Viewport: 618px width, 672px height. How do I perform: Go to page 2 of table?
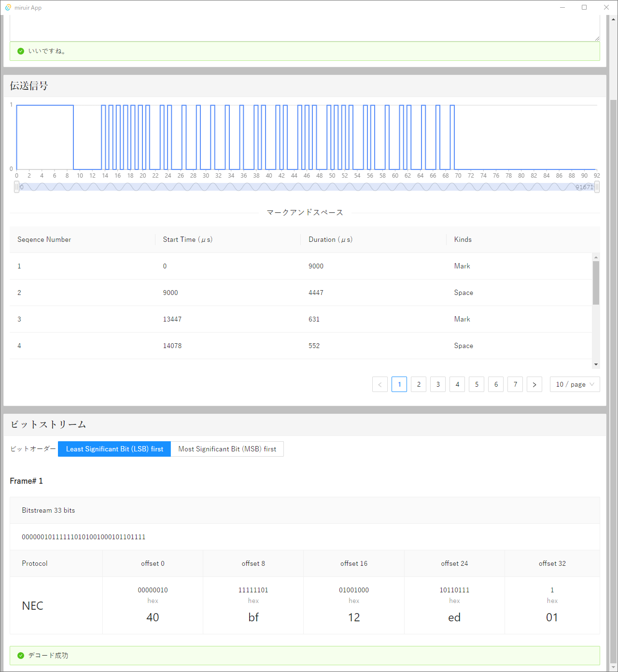[x=419, y=384]
